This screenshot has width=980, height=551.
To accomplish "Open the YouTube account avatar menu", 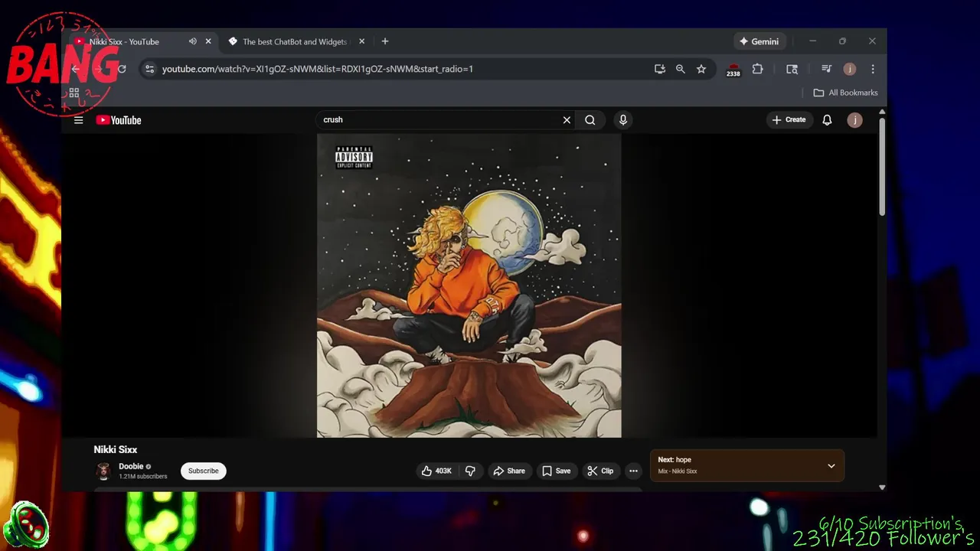I will pyautogui.click(x=855, y=120).
